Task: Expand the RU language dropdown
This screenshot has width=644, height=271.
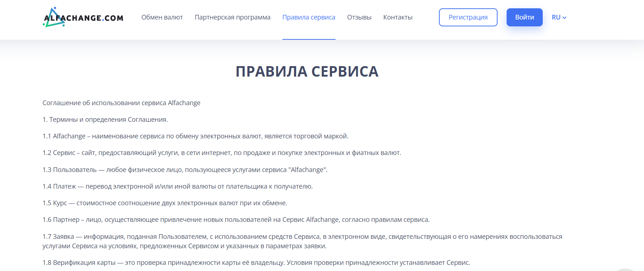Action: pyautogui.click(x=559, y=17)
